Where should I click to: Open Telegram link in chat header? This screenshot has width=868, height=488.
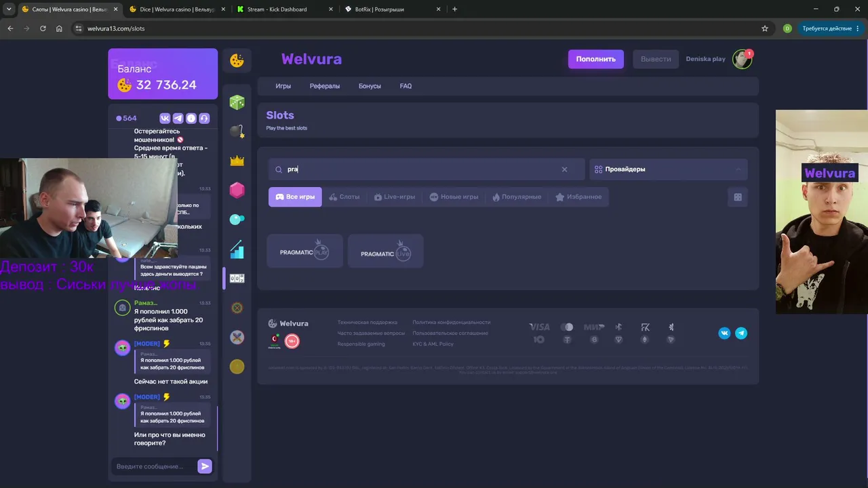click(178, 118)
